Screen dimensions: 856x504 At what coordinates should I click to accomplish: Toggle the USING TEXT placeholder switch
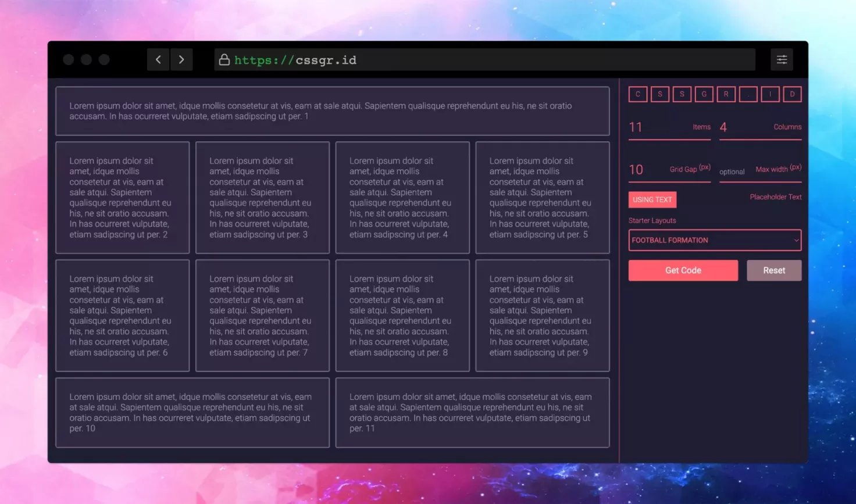[x=652, y=199]
